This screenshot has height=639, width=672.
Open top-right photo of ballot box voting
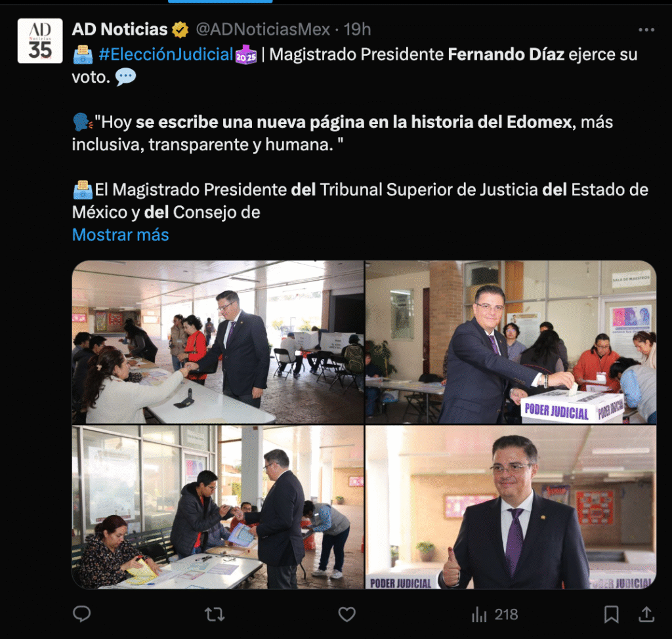511,342
